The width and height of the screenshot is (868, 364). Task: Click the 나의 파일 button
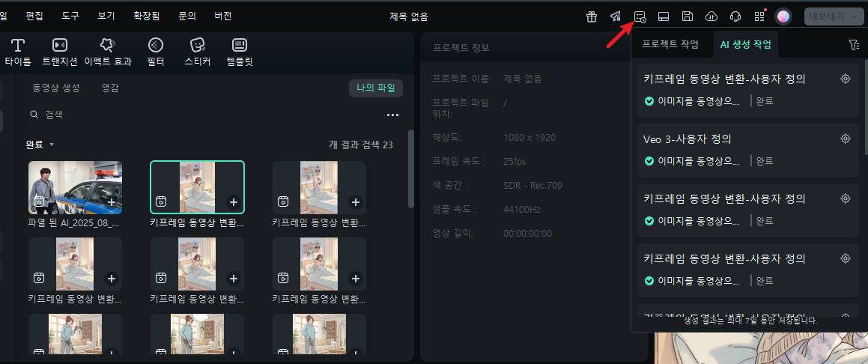coord(376,88)
